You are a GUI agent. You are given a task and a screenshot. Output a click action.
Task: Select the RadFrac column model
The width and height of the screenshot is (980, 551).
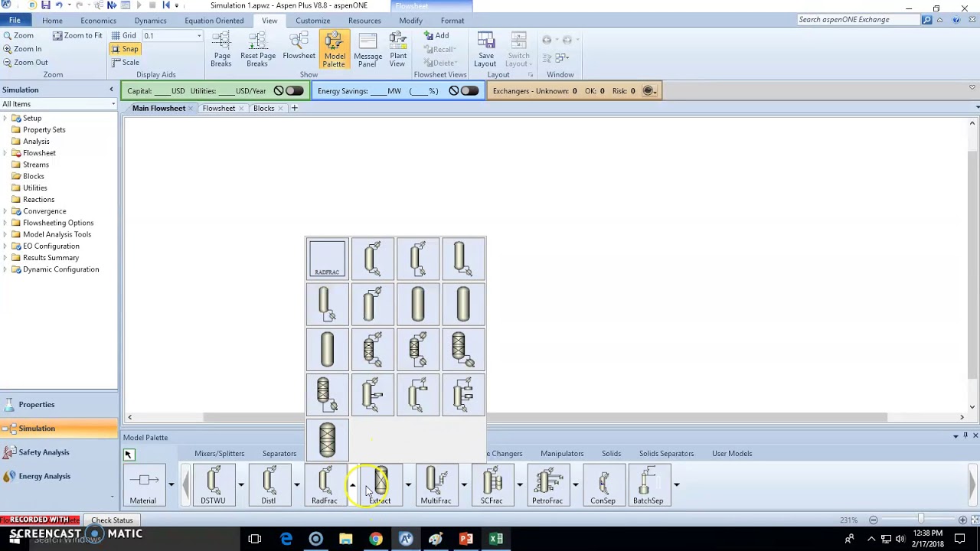click(324, 486)
